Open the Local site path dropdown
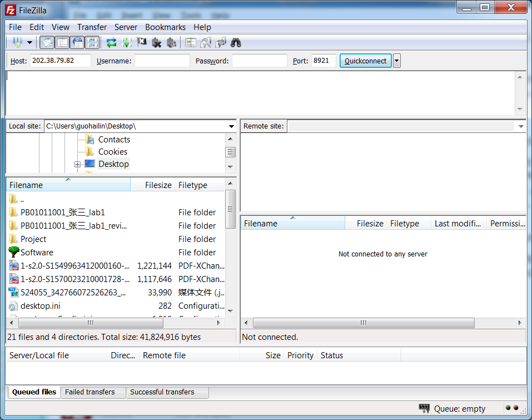The height and width of the screenshot is (420, 532). (x=231, y=126)
